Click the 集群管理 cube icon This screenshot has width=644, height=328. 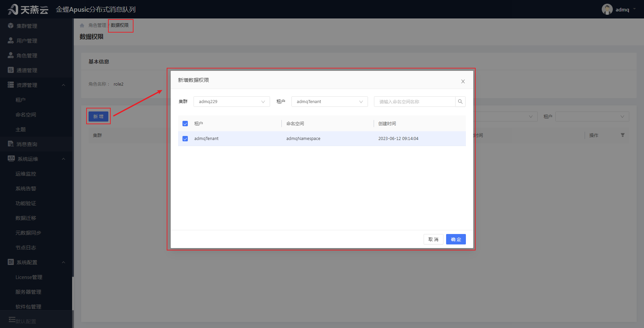point(11,26)
